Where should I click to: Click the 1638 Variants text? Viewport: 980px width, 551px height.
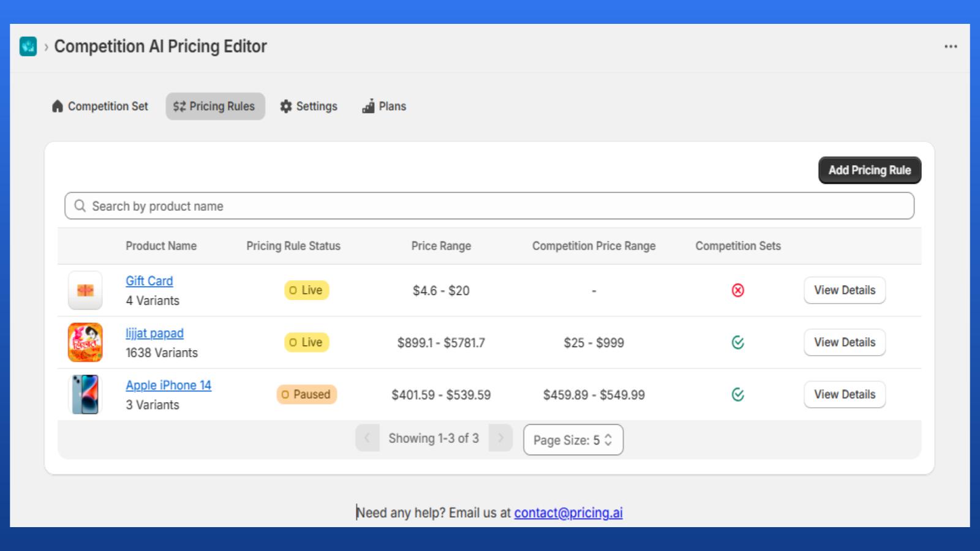click(x=162, y=353)
